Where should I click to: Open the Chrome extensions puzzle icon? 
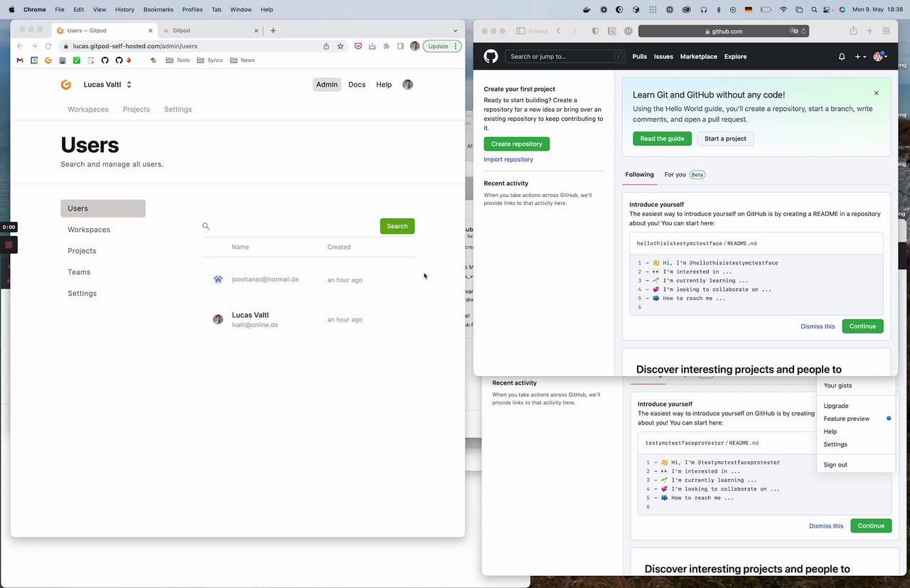click(386, 46)
